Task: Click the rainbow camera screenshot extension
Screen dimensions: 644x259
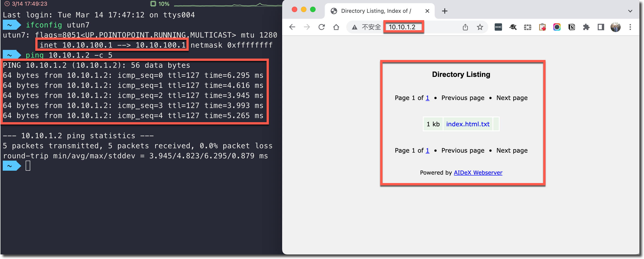Action: (x=557, y=27)
